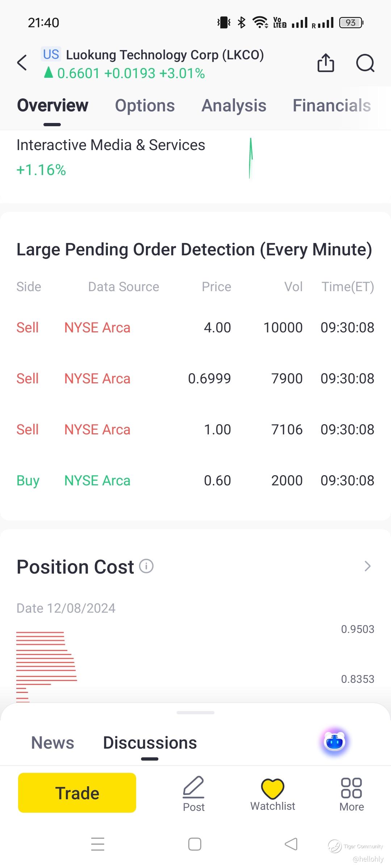Image resolution: width=391 pixels, height=868 pixels.
Task: Toggle the Watchlist heart
Action: pos(273,788)
